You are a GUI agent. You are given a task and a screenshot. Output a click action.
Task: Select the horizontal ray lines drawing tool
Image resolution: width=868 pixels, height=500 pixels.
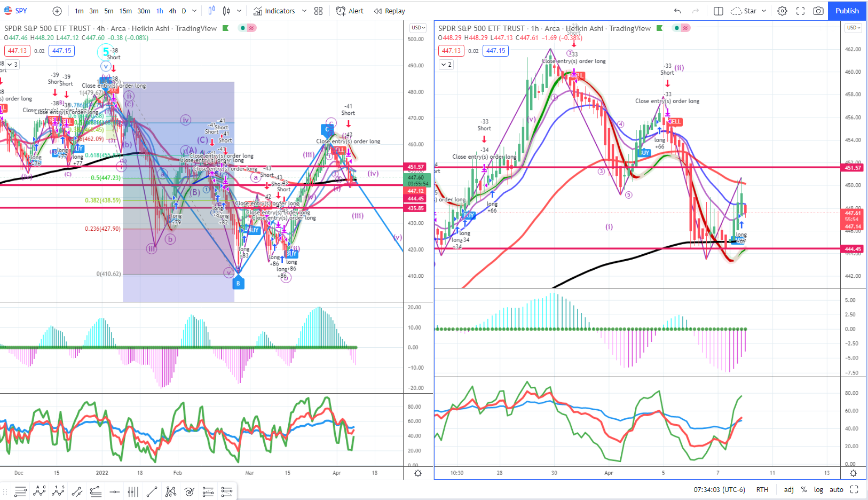(x=21, y=491)
